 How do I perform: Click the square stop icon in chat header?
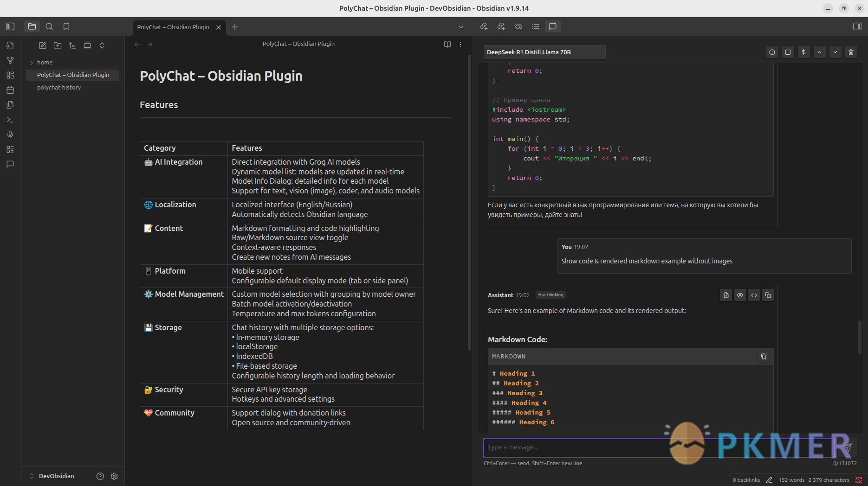(x=788, y=52)
